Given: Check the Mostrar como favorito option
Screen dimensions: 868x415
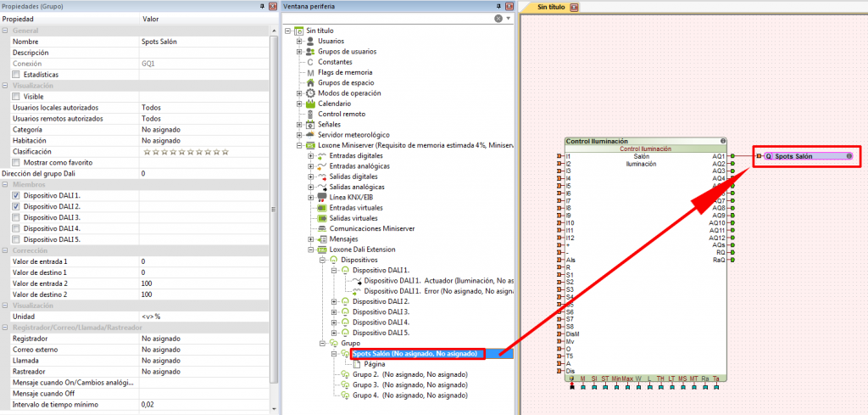Looking at the screenshot, I should [16, 162].
